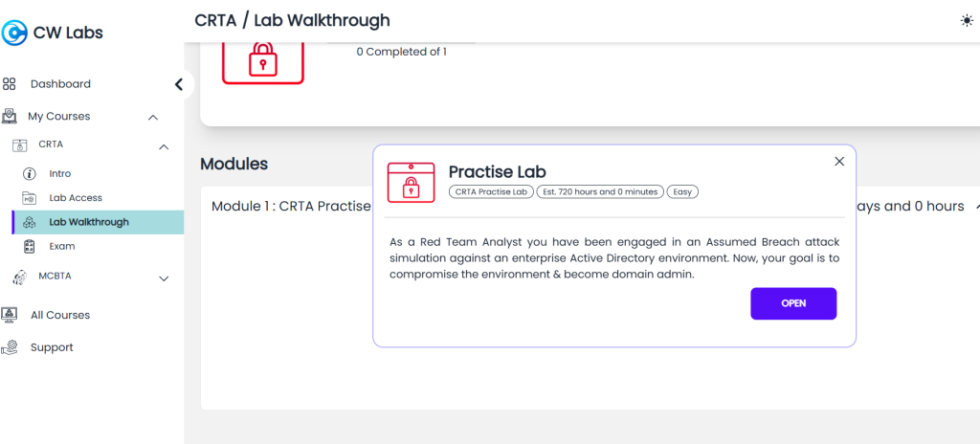This screenshot has height=444, width=980.
Task: Click the Exam checklist icon
Action: coord(29,246)
